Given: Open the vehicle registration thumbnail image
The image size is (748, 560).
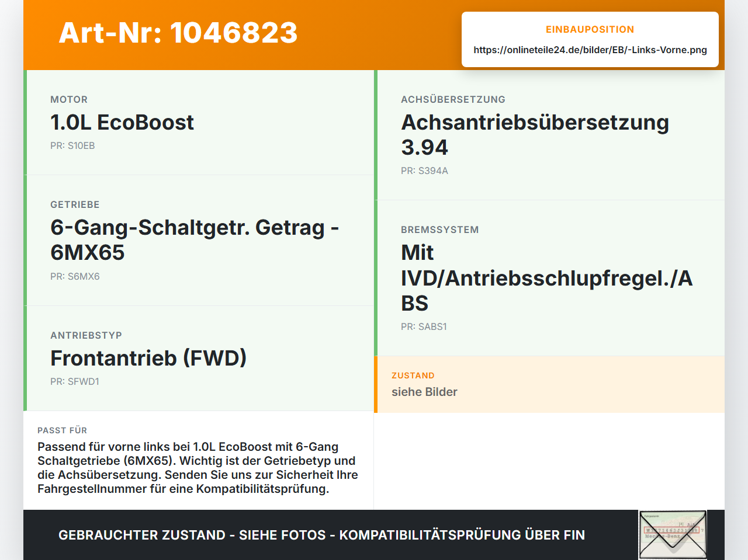Looking at the screenshot, I should click(673, 535).
